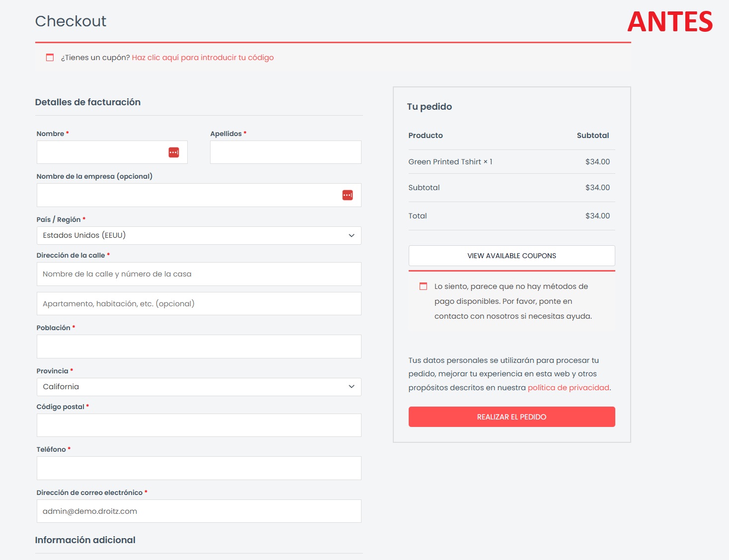
Task: Click the street address field
Action: (x=199, y=274)
